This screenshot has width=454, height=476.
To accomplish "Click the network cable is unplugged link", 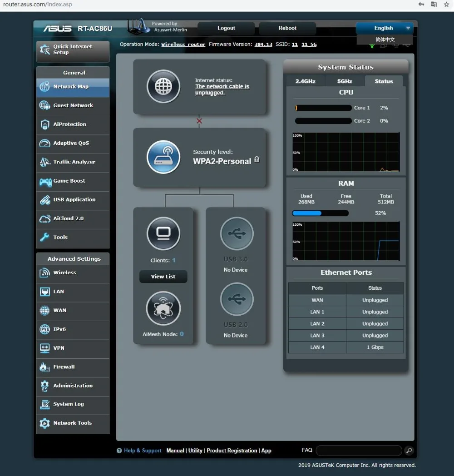I will [x=222, y=89].
